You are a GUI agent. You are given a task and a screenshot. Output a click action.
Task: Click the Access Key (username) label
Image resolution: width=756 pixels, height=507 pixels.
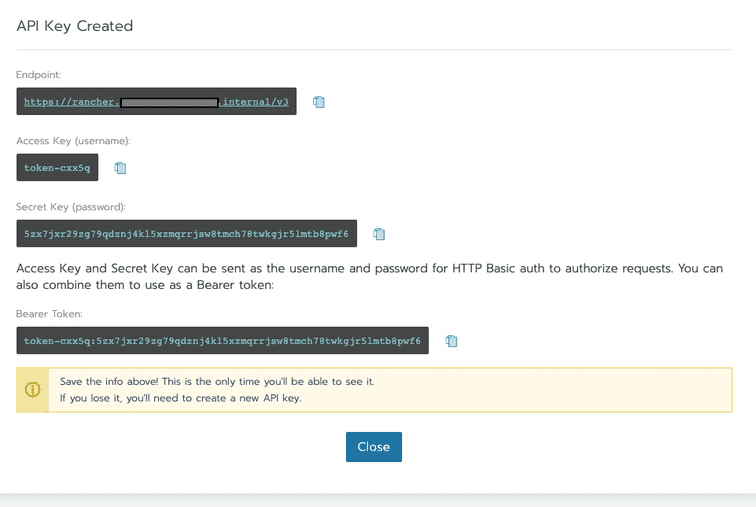click(x=73, y=141)
